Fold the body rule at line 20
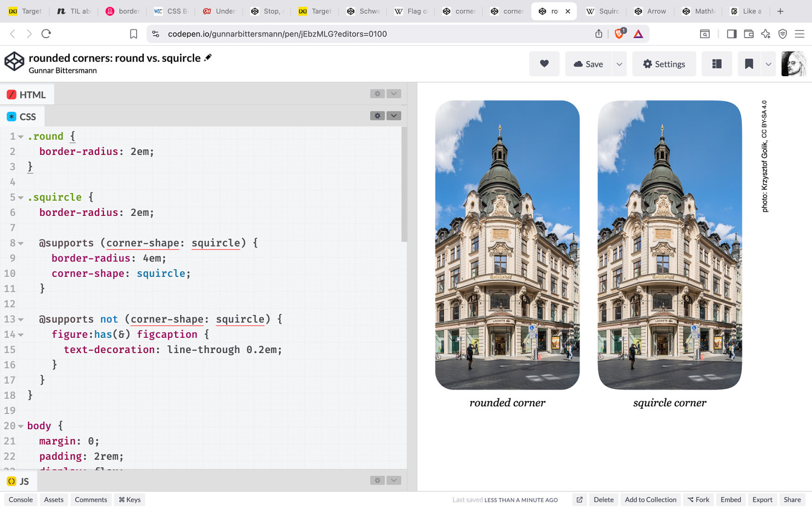812x508 pixels. click(21, 426)
